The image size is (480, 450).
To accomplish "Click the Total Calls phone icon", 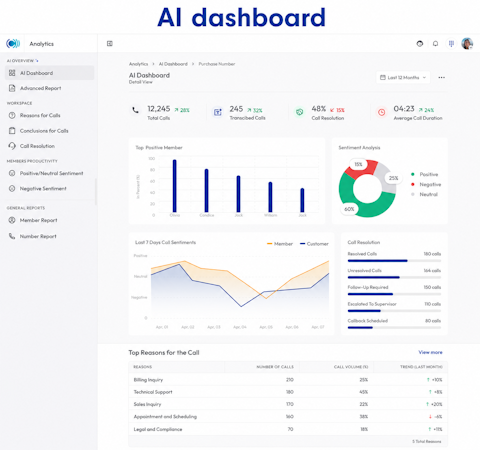I will pyautogui.click(x=135, y=110).
